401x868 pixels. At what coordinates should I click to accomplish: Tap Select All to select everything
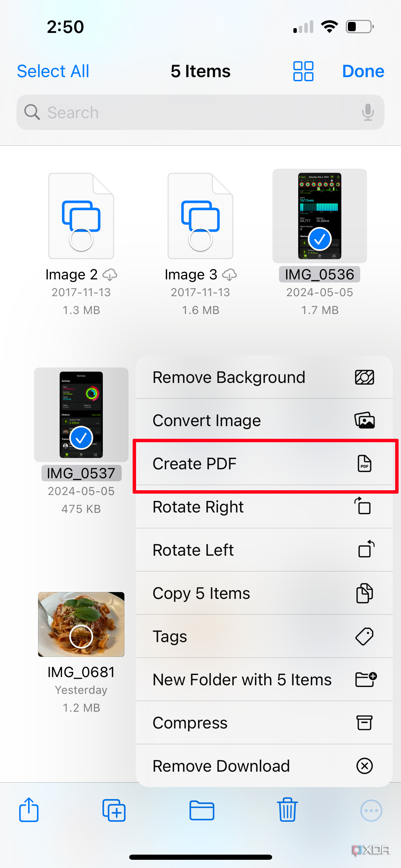[x=53, y=71]
